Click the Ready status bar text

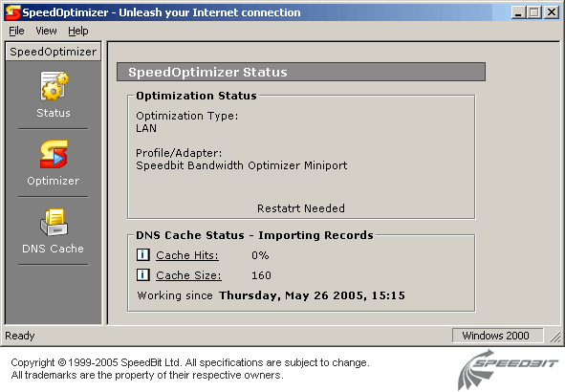tap(20, 336)
